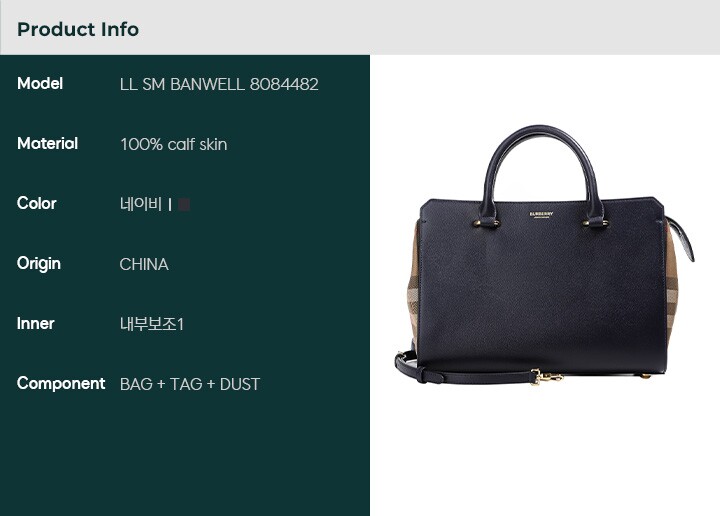This screenshot has height=516, width=720.
Task: Select the navy color swatch
Action: (184, 204)
